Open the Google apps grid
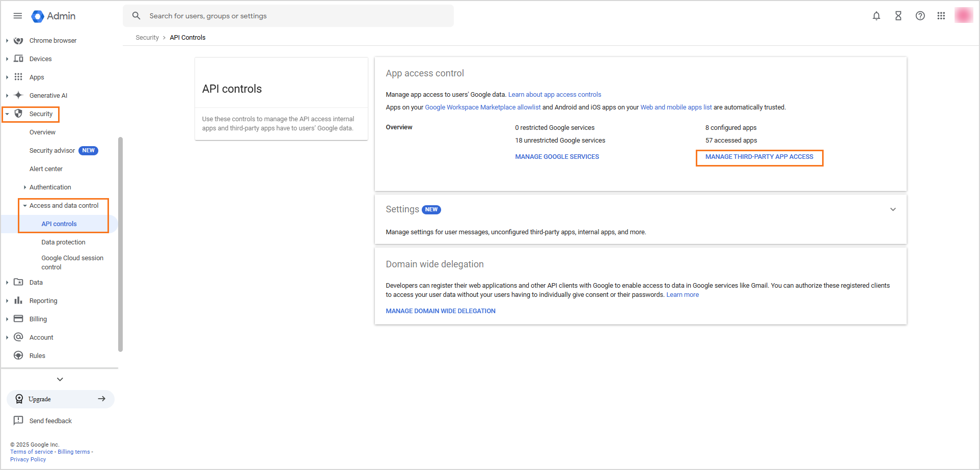Image resolution: width=980 pixels, height=470 pixels. pyautogui.click(x=941, y=16)
